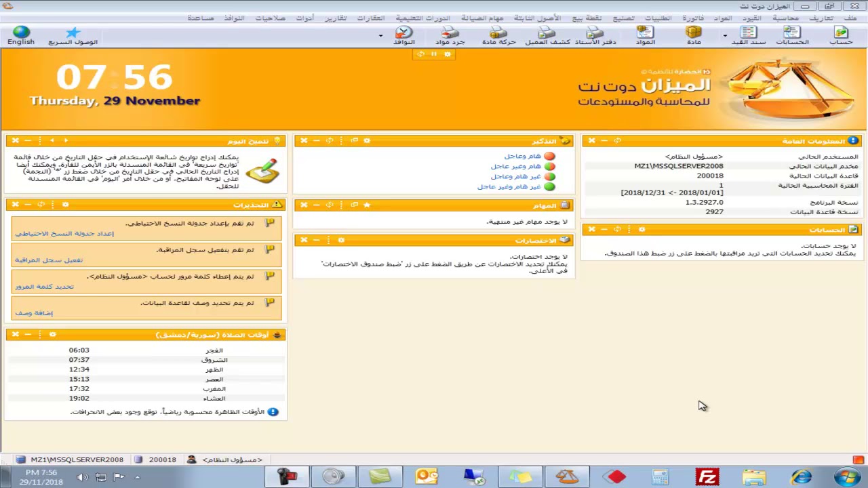This screenshot has width=868, height=488.
Task: Open settings gear of أوقات الصلاة panel
Action: pos(52,334)
